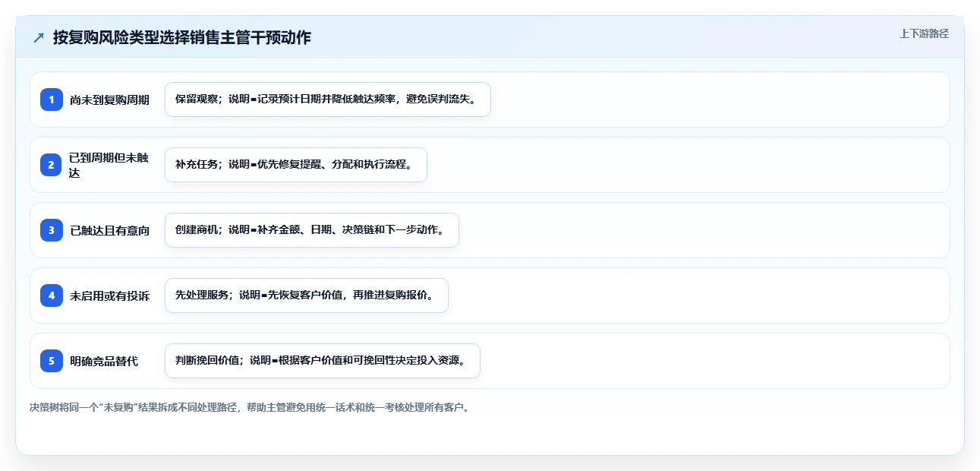Open the 补充任务 action card

296,165
